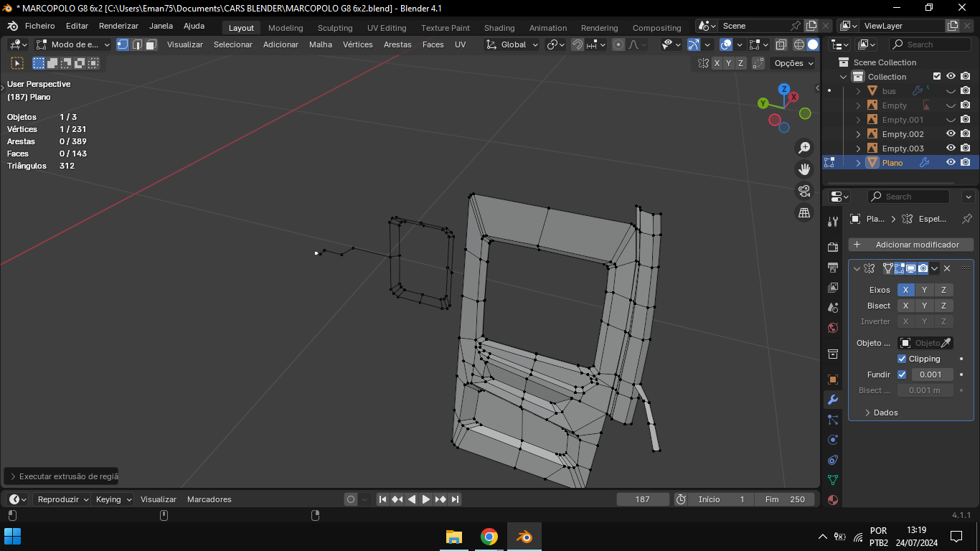Switch perspective/orthographic grid icon
This screenshot has width=980, height=551.
[804, 212]
